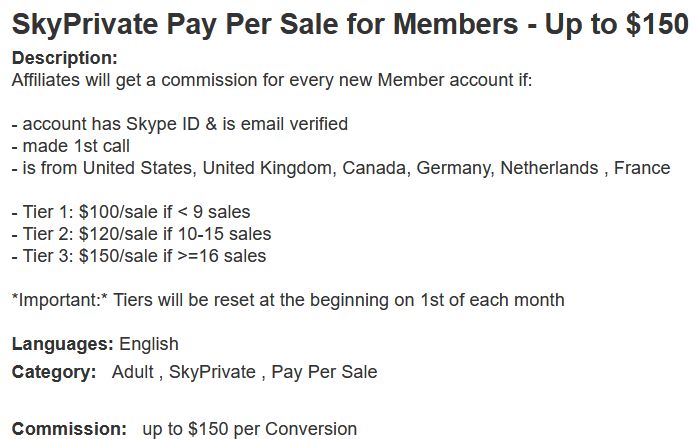Viewport: 699px width, 439px height.
Task: Click the Tier 2 $120/sale line
Action: coord(141,234)
